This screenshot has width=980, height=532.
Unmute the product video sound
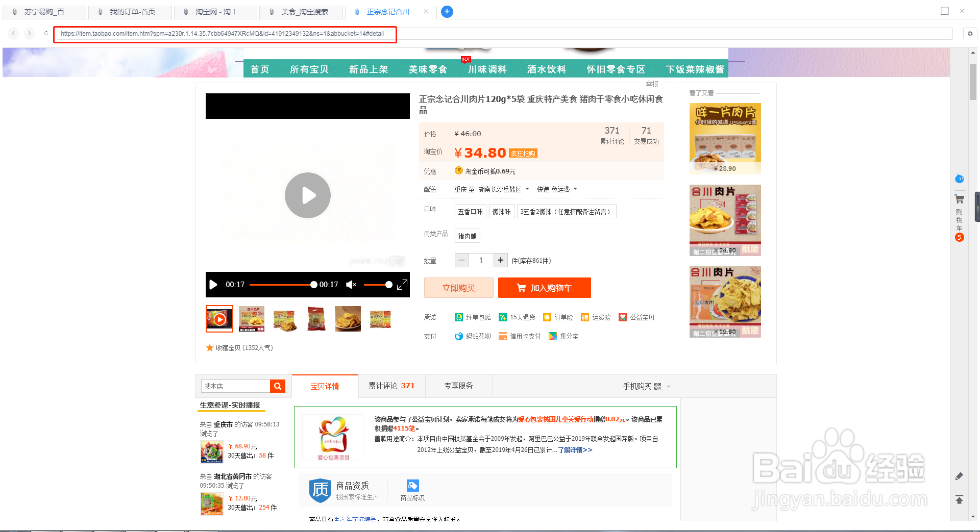351,285
